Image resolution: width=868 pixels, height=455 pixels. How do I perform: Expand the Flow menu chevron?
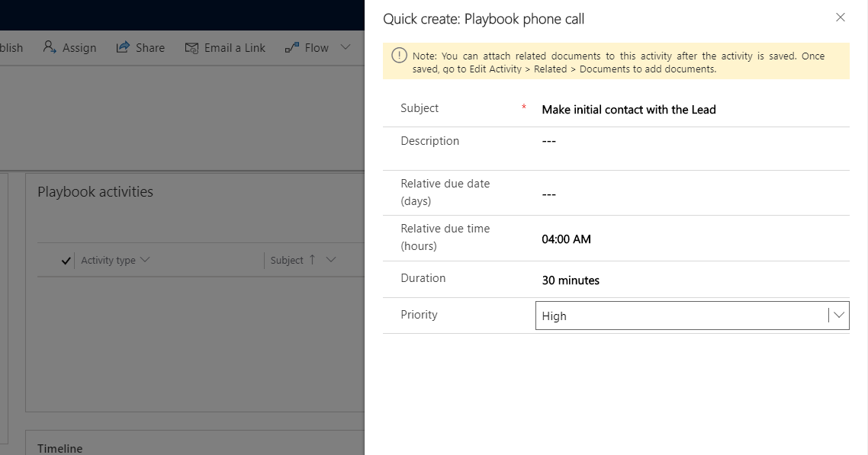pyautogui.click(x=345, y=47)
